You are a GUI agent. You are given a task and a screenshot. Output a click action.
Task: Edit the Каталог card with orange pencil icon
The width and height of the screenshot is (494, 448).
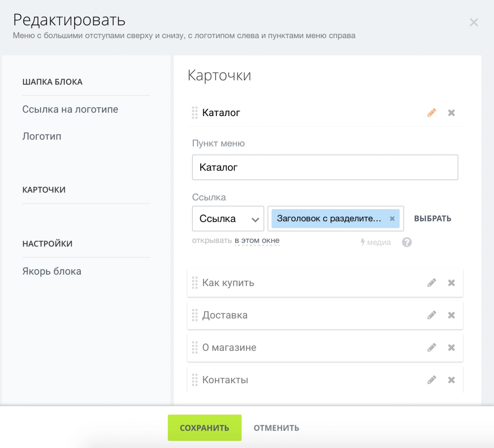(431, 112)
